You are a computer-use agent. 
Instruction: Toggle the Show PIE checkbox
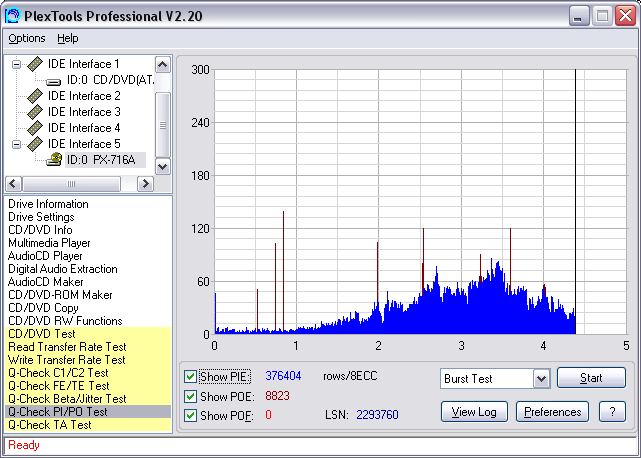(x=190, y=376)
